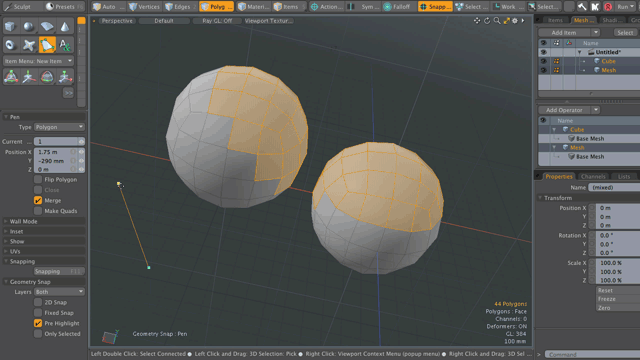Switch to Vertices selection mode
The image size is (640, 360).
pyautogui.click(x=144, y=7)
